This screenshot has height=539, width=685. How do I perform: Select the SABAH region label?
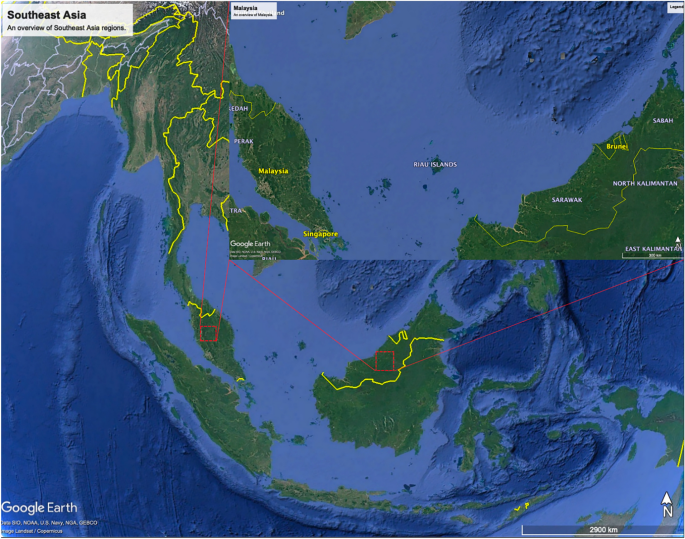click(x=663, y=121)
